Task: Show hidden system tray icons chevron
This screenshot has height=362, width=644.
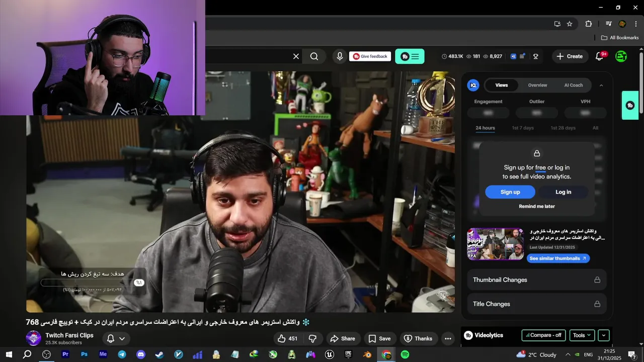Action: click(x=568, y=354)
